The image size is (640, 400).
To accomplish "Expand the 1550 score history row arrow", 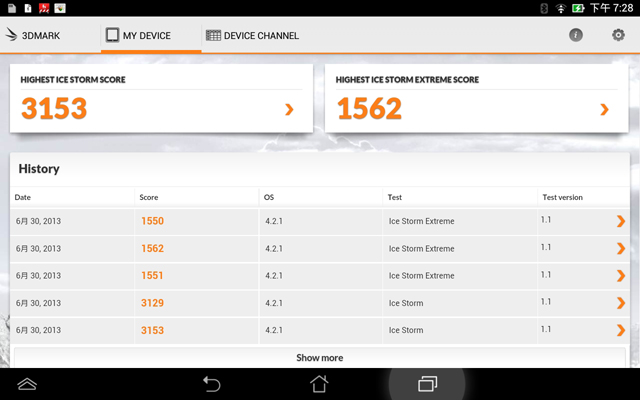I will coord(620,221).
